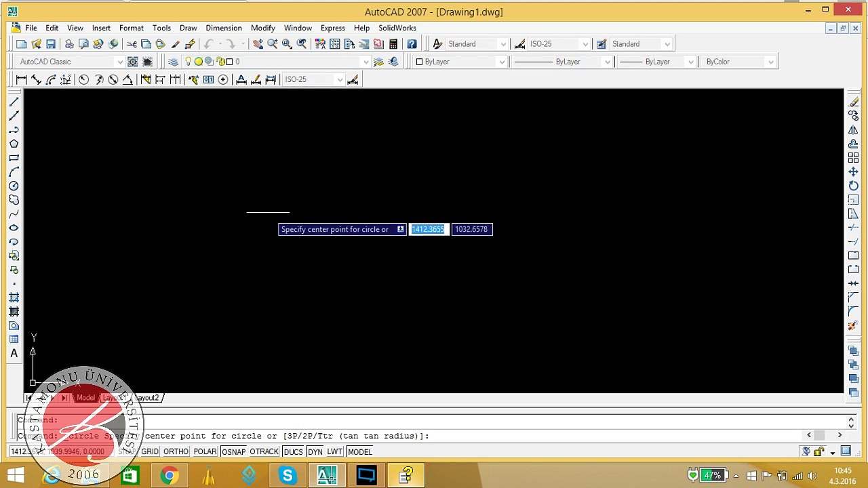Select the Pan realtime hand icon
This screenshot has width=868, height=488.
click(x=258, y=44)
